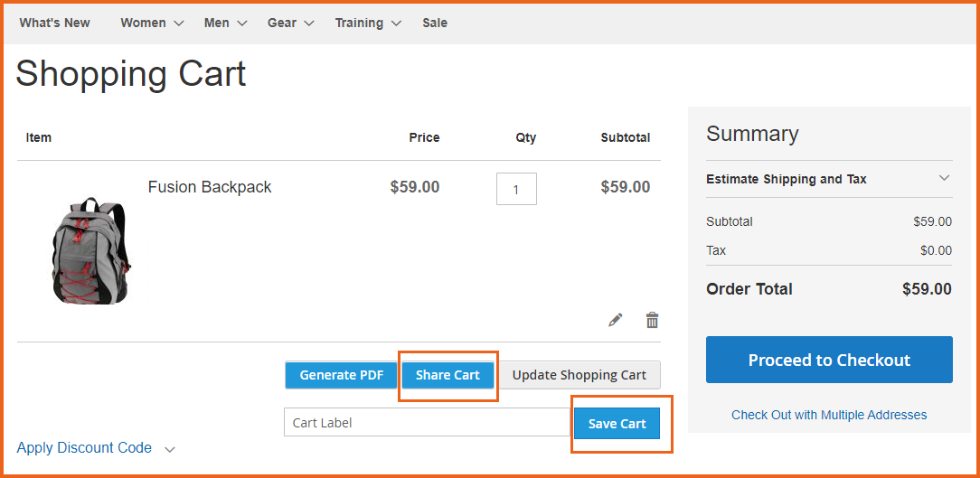The height and width of the screenshot is (478, 980).
Task: Go to the What's New page
Action: point(55,23)
